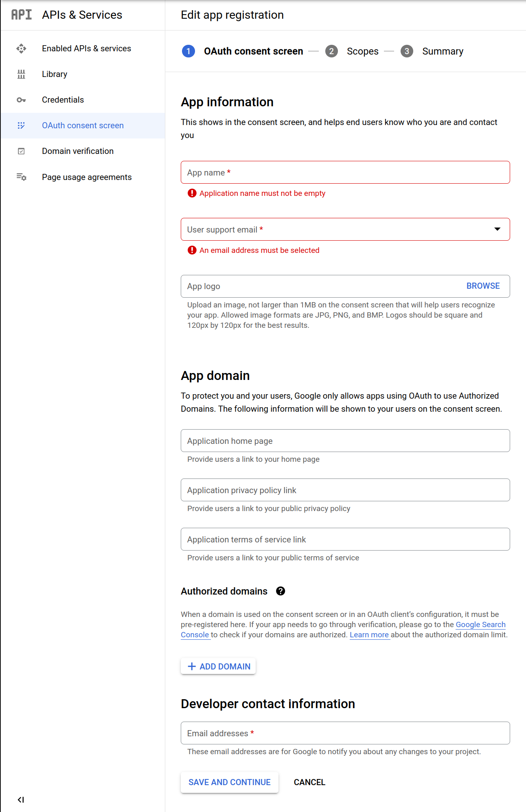
Task: Click the Add Domain button
Action: tap(218, 667)
